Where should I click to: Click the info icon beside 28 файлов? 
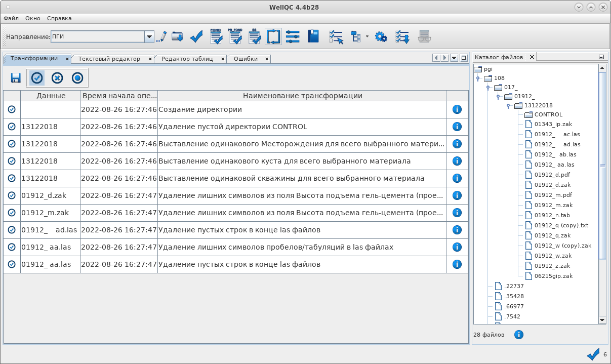(519, 335)
